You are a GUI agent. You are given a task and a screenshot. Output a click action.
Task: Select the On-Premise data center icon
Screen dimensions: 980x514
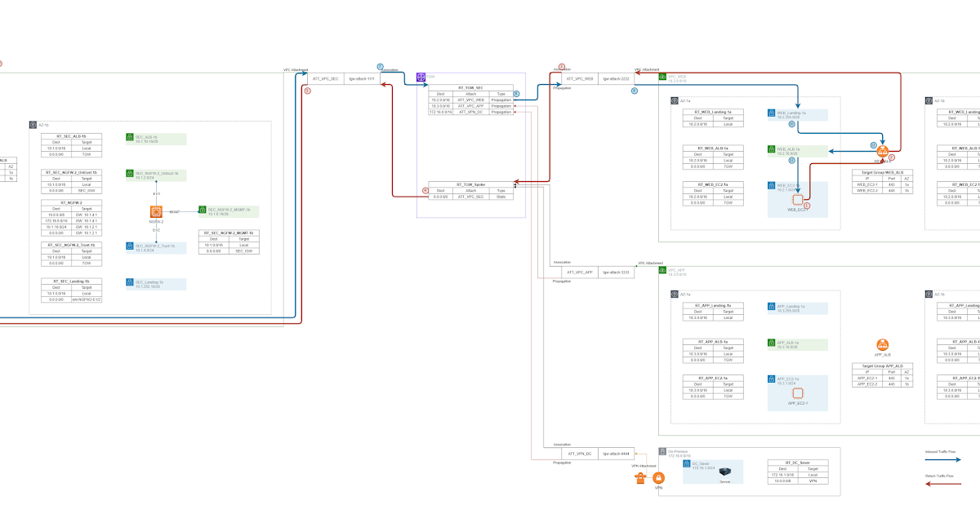(x=661, y=450)
